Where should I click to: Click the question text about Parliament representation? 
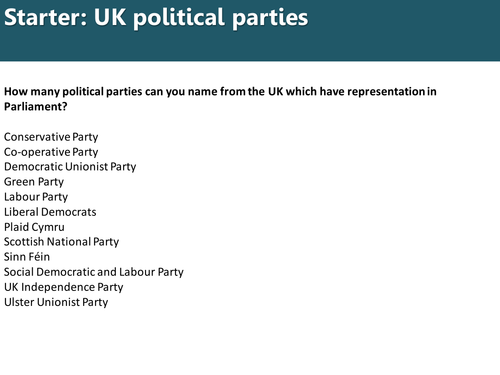click(220, 99)
